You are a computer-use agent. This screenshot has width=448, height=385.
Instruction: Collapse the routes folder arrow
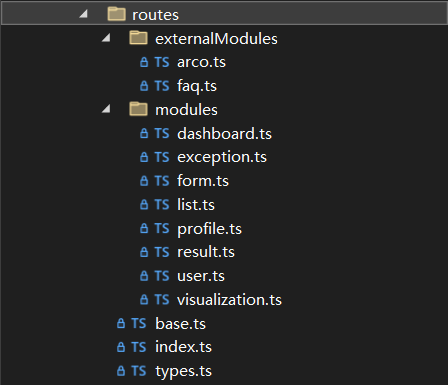[83, 14]
